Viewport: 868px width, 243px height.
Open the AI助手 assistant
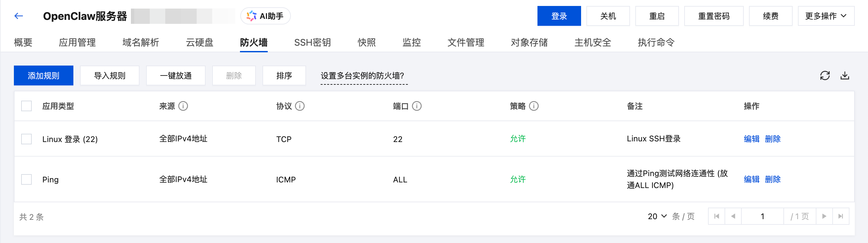(x=265, y=16)
